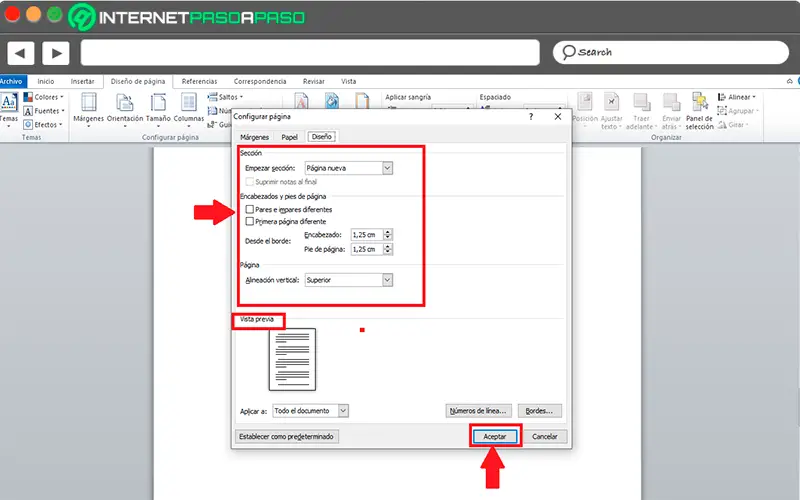This screenshot has height=500, width=800.
Task: Switch to the Márgenes dialog tab
Action: (x=254, y=137)
